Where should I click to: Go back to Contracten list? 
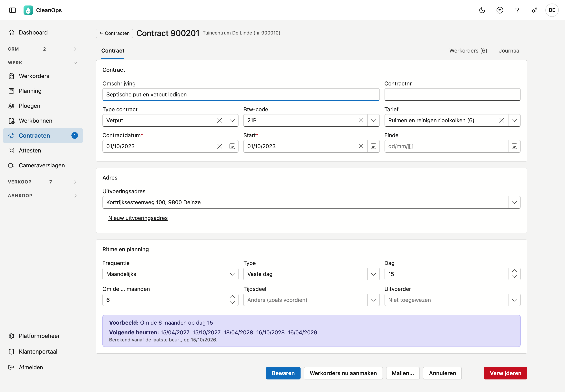point(114,33)
